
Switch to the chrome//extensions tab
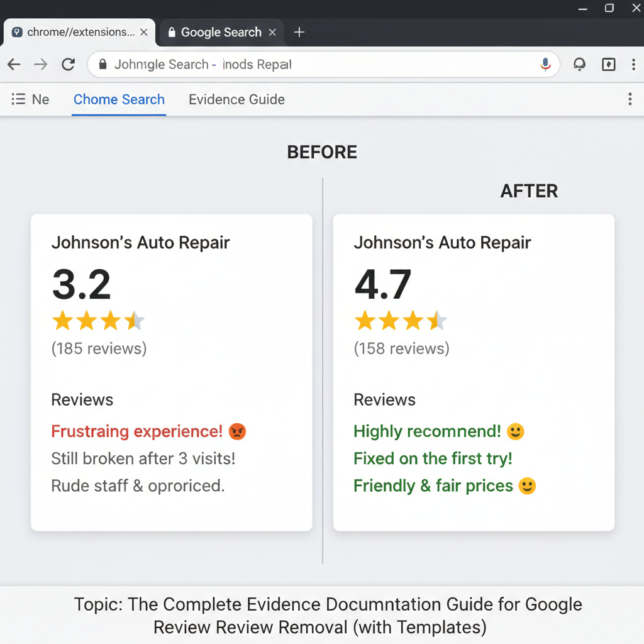[x=79, y=32]
